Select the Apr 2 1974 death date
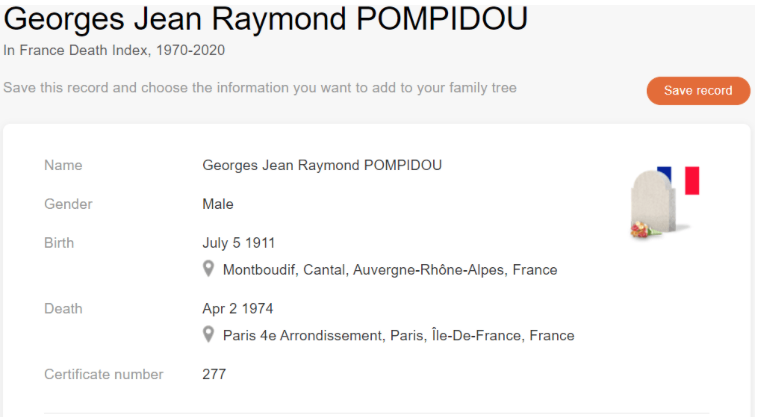Screen dimensions: 759x417 click(238, 309)
